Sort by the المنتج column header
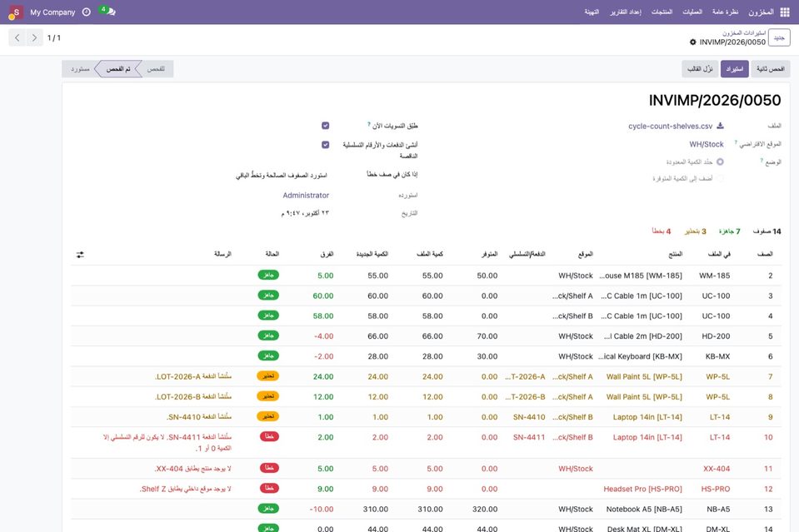 [x=675, y=254]
